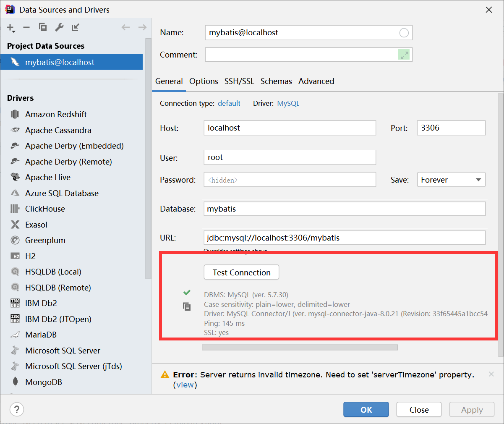
Task: Switch to the General tab
Action: tap(169, 81)
